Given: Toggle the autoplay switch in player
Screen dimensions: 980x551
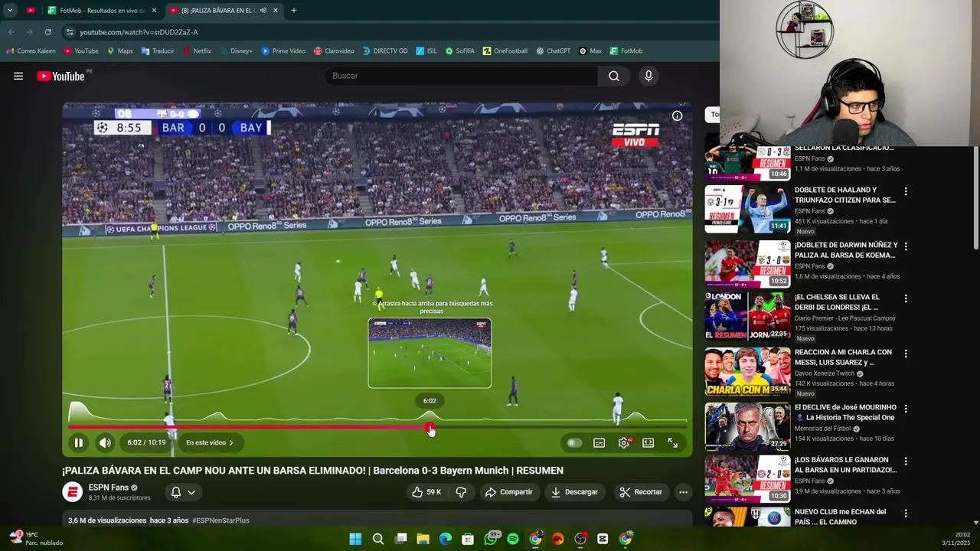Looking at the screenshot, I should tap(573, 442).
